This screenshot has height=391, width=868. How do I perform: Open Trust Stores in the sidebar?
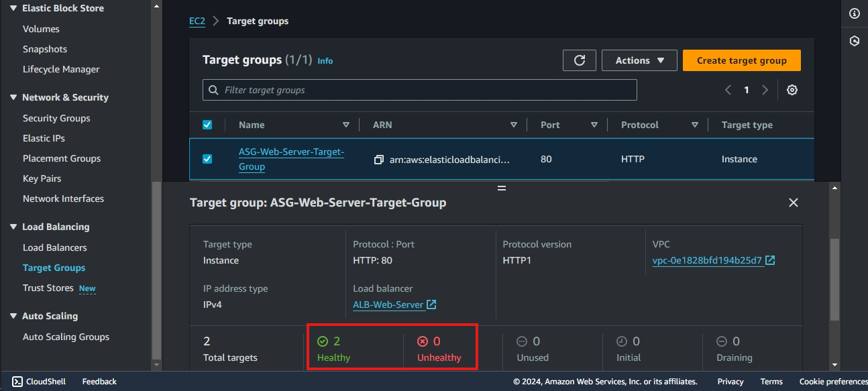point(48,288)
